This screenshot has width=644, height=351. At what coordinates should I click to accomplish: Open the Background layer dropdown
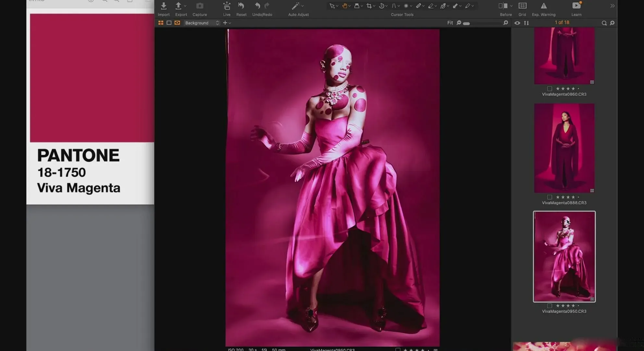pos(202,23)
